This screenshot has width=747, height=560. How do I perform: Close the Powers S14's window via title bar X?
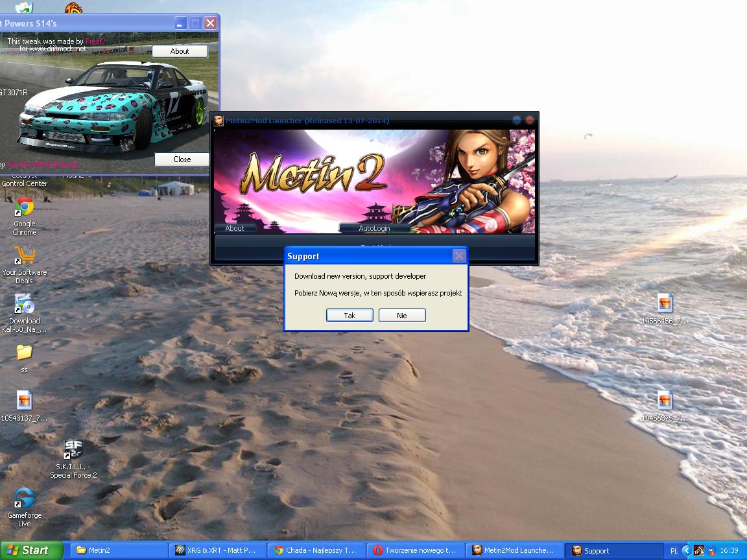210,23
